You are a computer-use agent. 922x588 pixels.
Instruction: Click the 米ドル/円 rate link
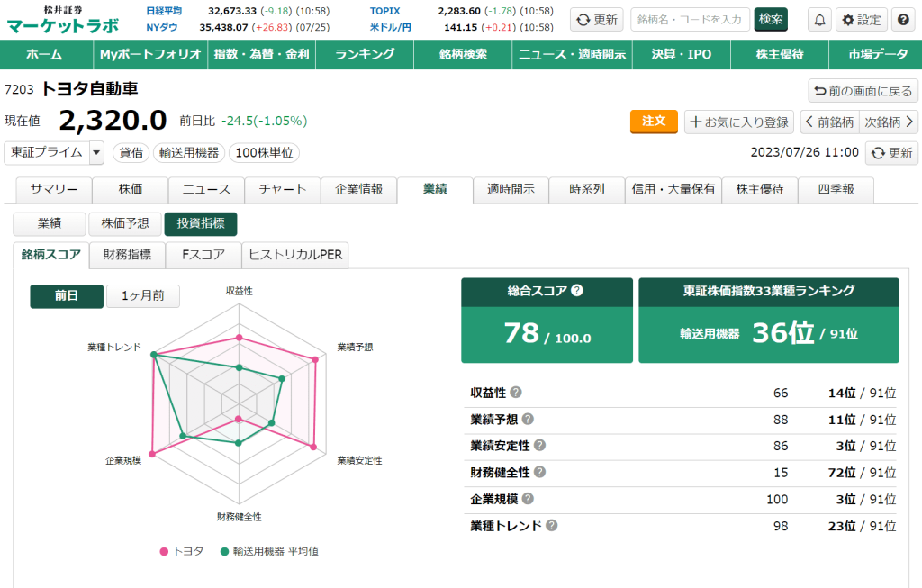(x=391, y=27)
